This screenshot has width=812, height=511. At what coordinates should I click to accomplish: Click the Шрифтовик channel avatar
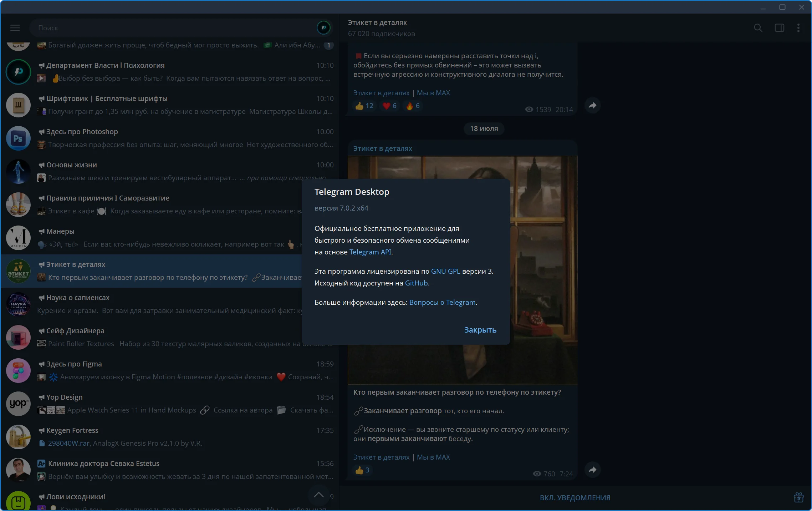[x=18, y=105]
